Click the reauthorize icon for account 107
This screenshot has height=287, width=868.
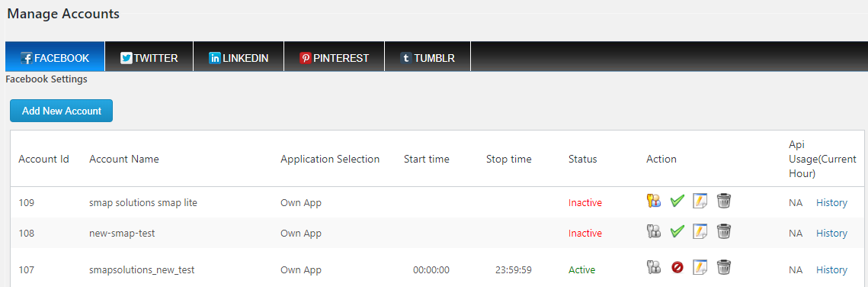coord(654,268)
